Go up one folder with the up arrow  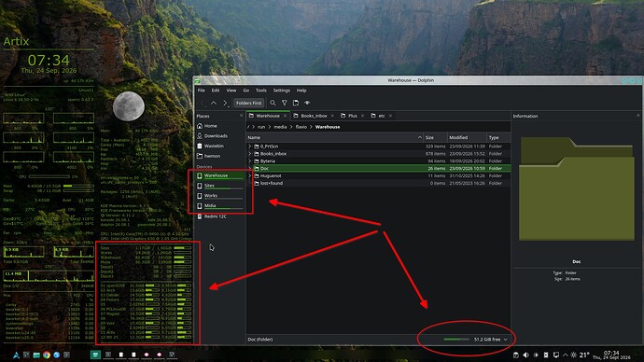tap(214, 103)
